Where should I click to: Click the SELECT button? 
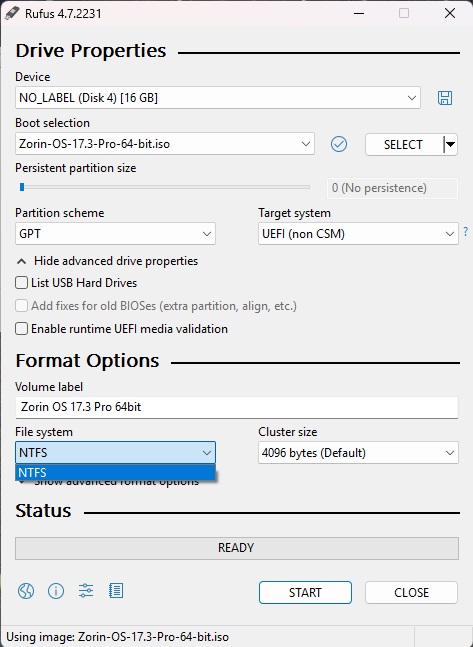(x=403, y=144)
